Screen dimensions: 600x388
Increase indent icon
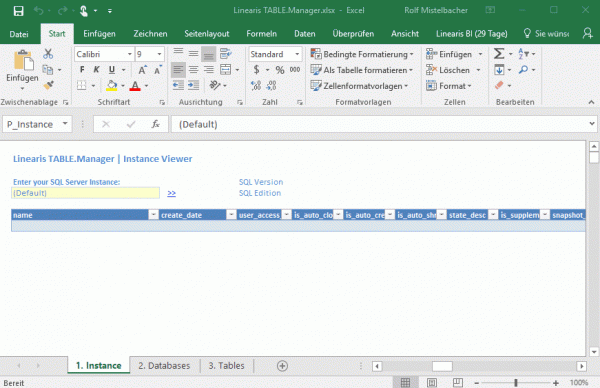coord(194,85)
